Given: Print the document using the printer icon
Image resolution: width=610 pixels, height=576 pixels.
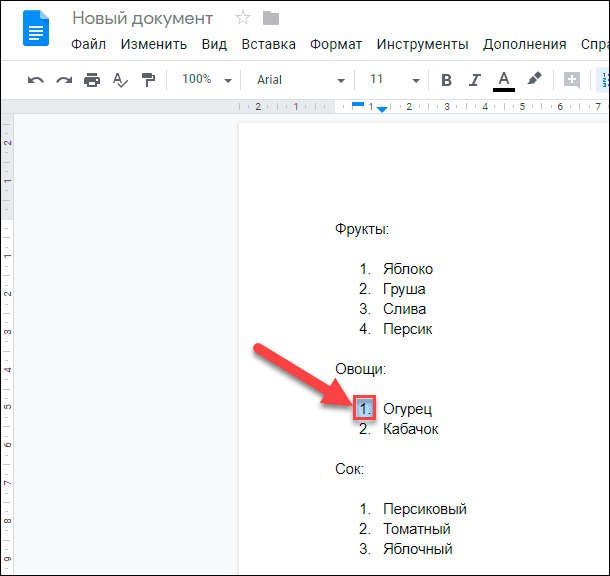Looking at the screenshot, I should pyautogui.click(x=92, y=80).
